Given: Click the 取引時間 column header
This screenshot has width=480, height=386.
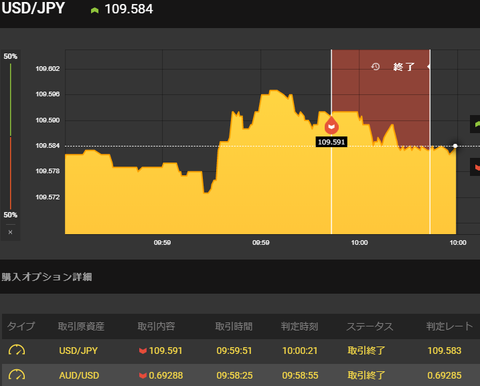Looking at the screenshot, I should click(x=234, y=326).
